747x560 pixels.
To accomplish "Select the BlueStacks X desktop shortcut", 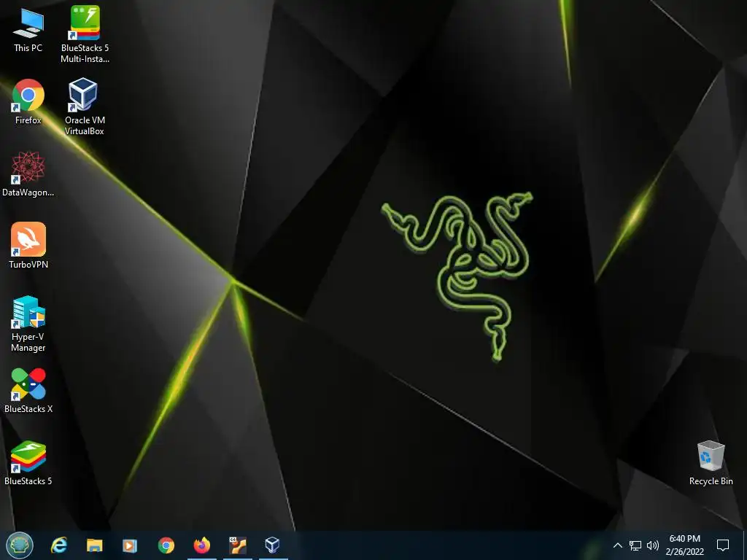I will coord(28,391).
